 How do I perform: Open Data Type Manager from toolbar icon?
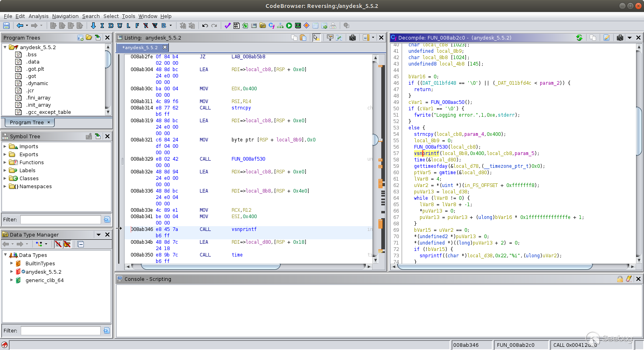click(x=263, y=26)
